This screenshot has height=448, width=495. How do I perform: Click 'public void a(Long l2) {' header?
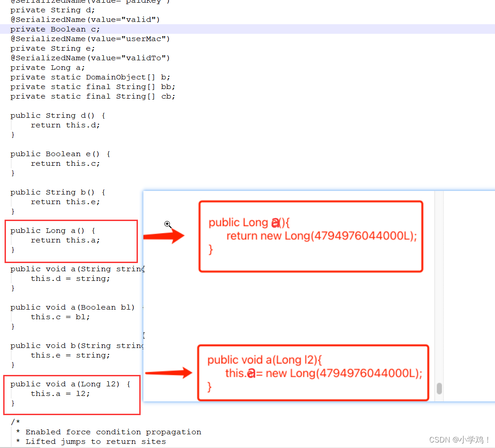tap(70, 384)
